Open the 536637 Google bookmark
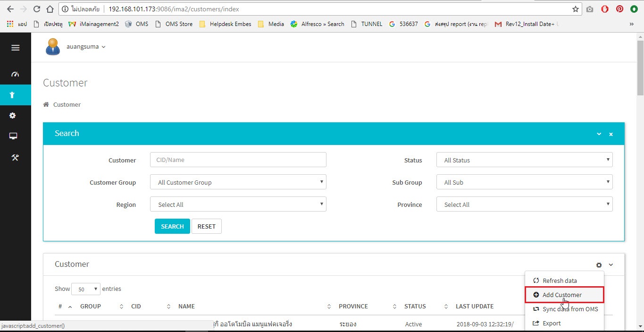This screenshot has height=332, width=644. 403,24
